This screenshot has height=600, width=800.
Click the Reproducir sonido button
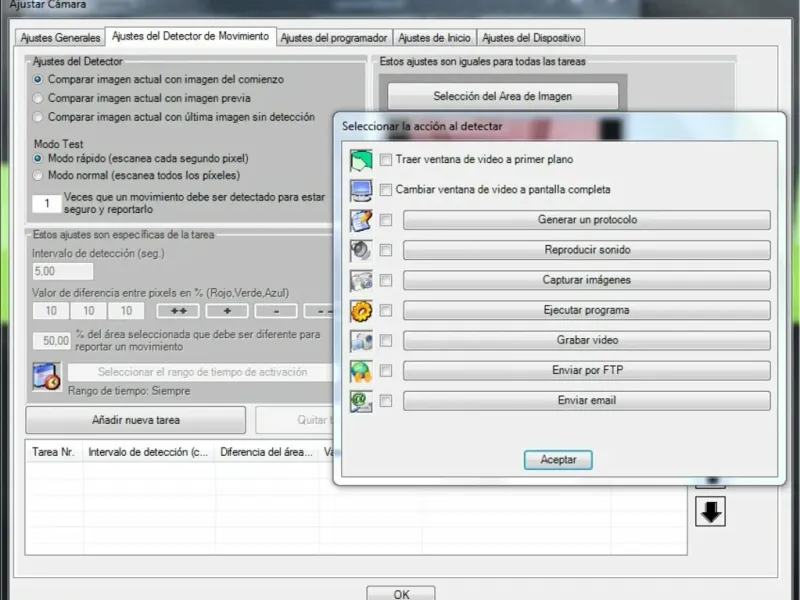point(587,250)
